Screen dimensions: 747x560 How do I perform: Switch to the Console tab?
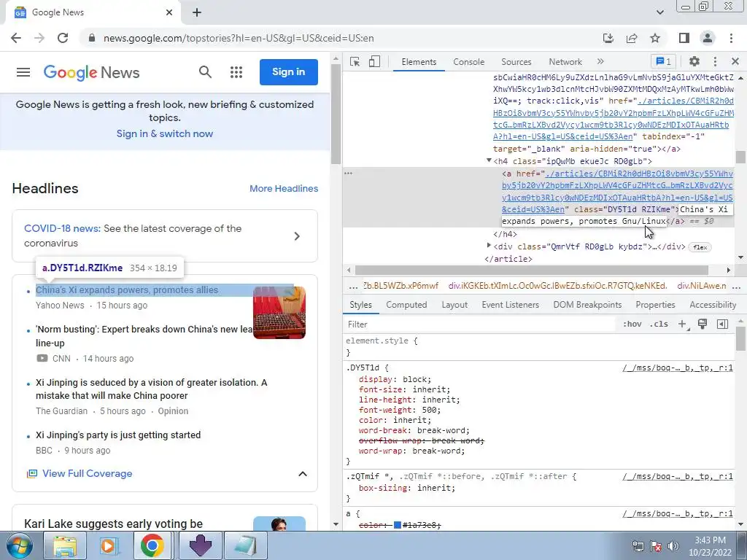[x=469, y=62]
